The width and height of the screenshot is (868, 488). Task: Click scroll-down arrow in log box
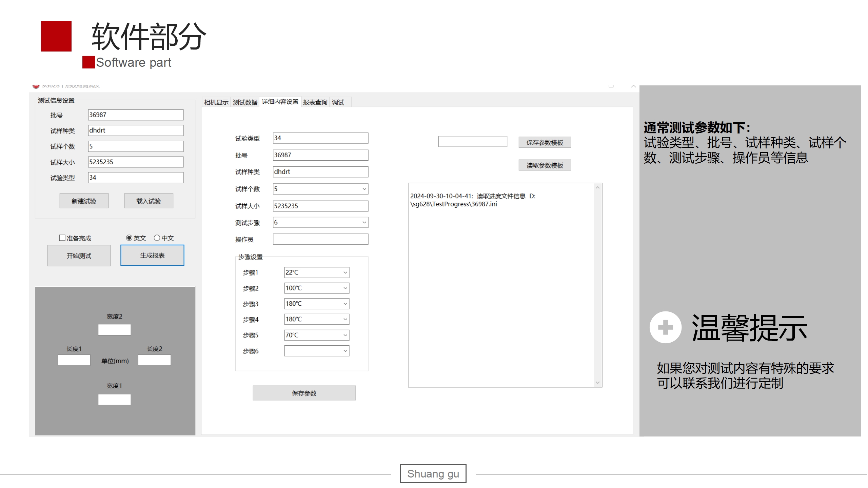597,383
